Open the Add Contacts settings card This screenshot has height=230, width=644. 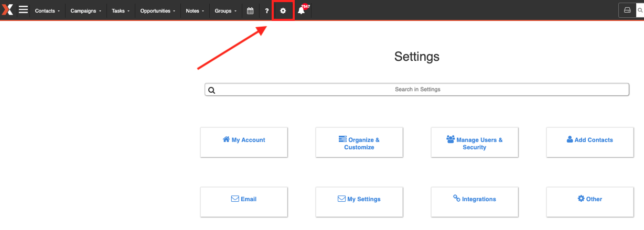(x=590, y=142)
